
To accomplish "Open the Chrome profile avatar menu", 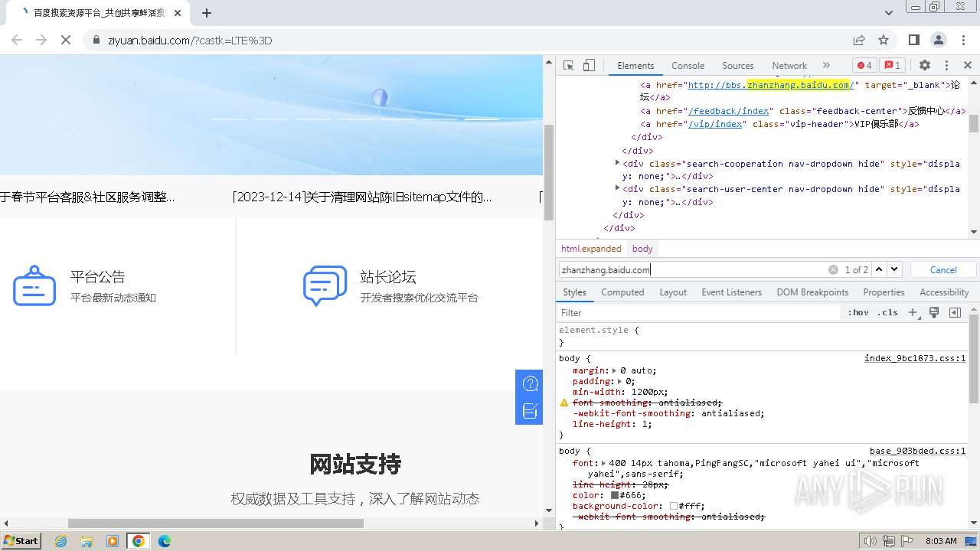I will click(x=939, y=40).
